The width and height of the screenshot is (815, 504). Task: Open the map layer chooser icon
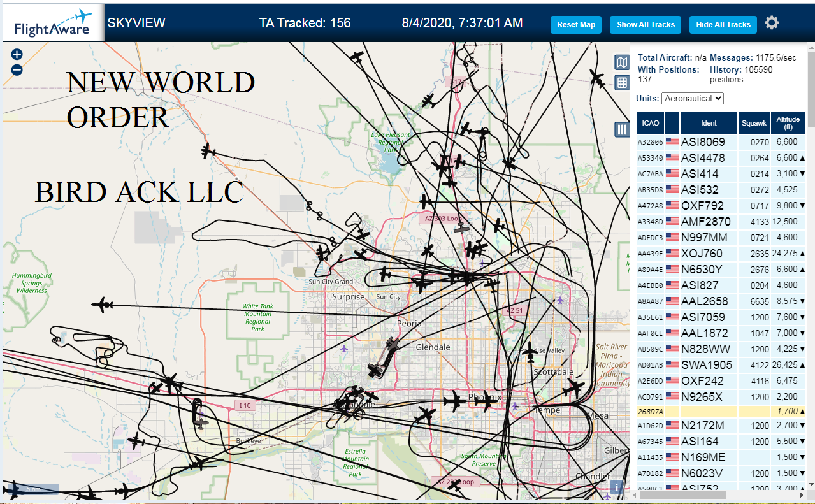coord(622,62)
